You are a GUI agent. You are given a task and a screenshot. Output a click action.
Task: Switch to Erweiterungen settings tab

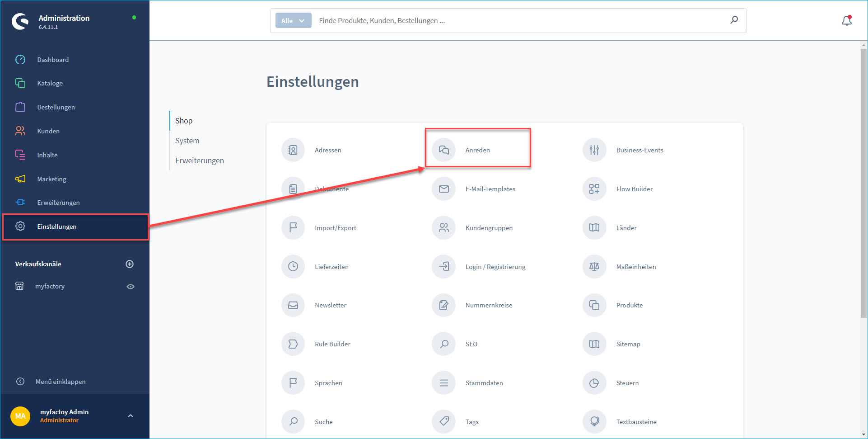click(x=200, y=160)
